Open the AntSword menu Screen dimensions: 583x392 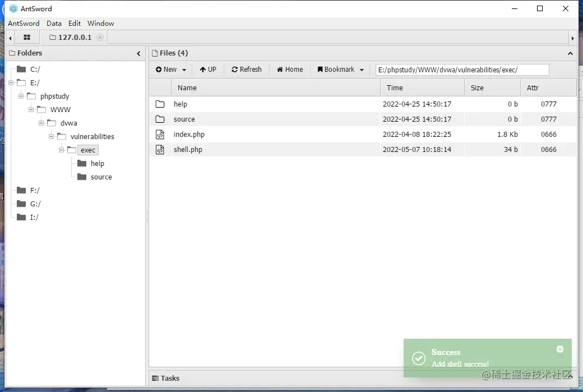24,23
